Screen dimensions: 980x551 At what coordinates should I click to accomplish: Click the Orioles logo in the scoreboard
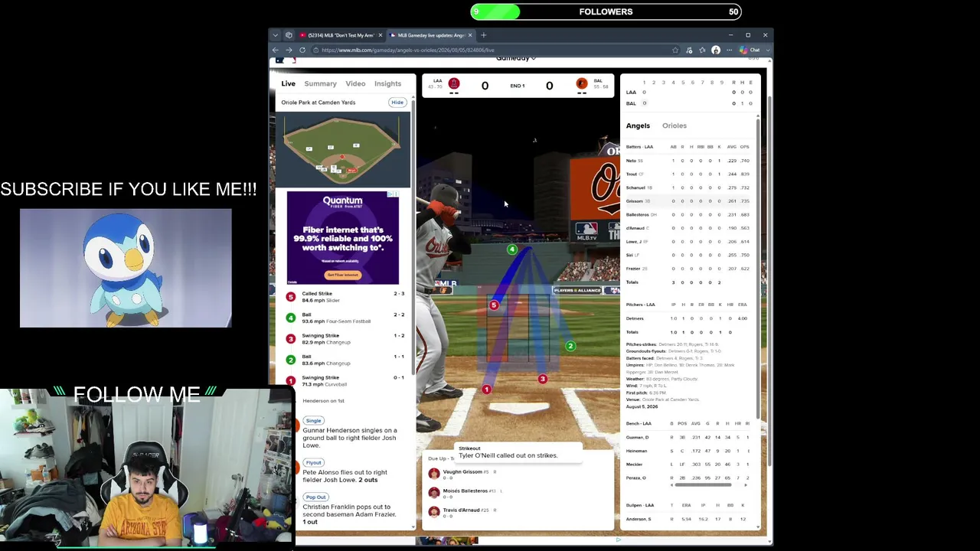[x=582, y=83]
